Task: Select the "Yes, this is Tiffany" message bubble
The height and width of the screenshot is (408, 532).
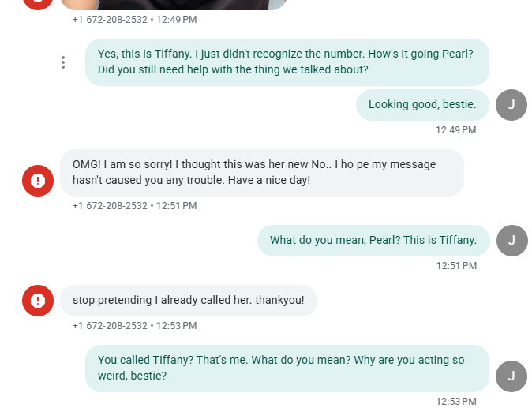Action: [x=287, y=62]
